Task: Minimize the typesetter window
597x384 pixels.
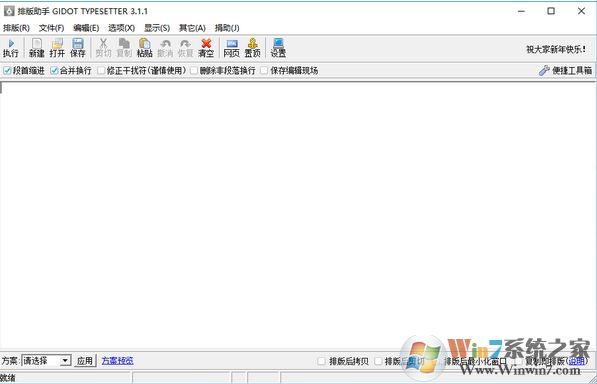Action: pos(522,11)
